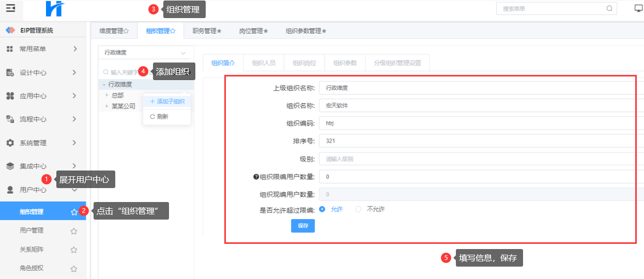
Task: Click the 组织名称 input field
Action: [x=481, y=105]
